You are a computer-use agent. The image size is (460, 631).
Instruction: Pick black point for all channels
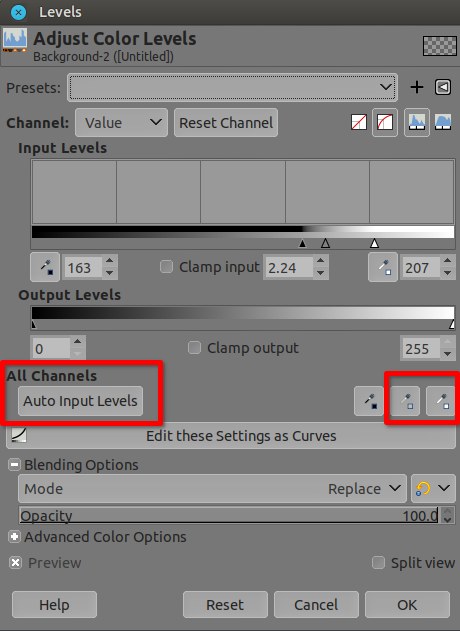click(x=369, y=401)
